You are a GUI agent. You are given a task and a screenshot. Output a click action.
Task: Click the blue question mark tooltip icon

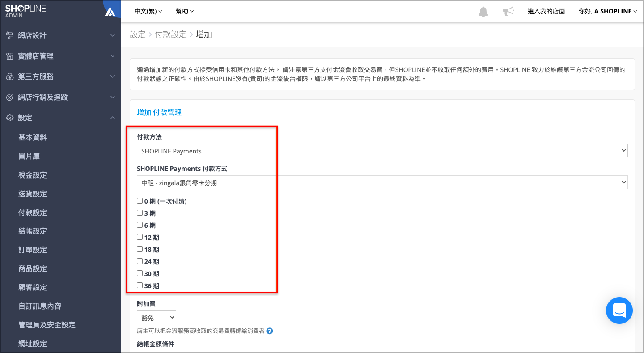tap(269, 331)
